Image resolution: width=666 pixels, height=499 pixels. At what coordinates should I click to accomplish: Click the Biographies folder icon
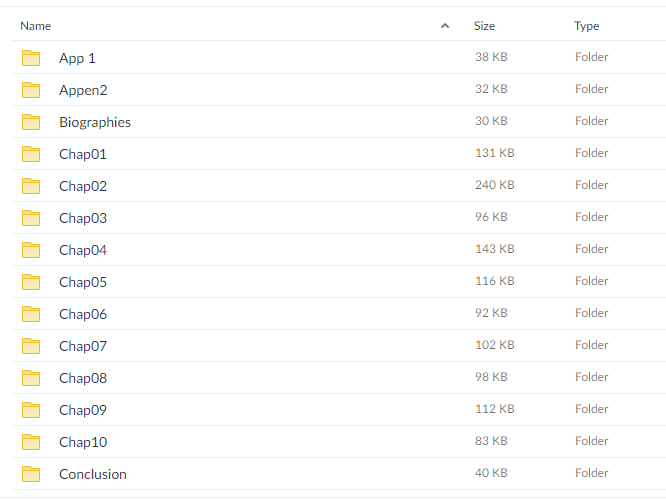[x=31, y=122]
